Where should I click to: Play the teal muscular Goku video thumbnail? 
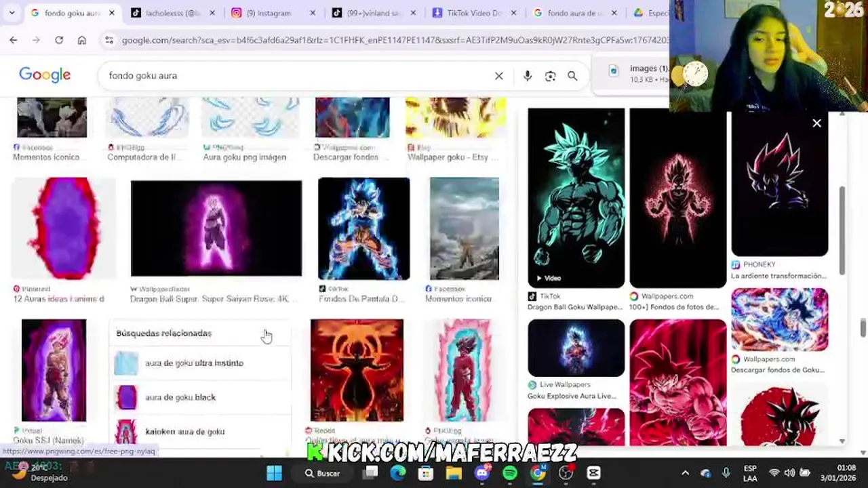576,197
